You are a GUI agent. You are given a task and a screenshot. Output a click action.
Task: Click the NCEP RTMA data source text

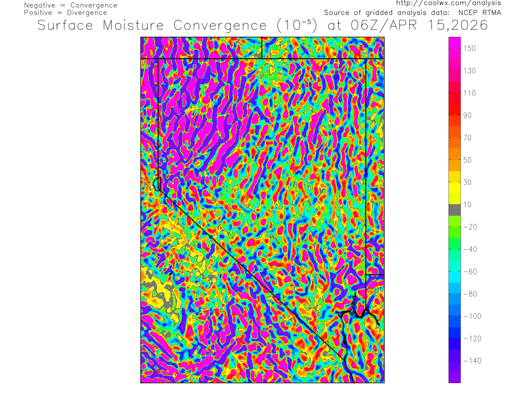(479, 13)
